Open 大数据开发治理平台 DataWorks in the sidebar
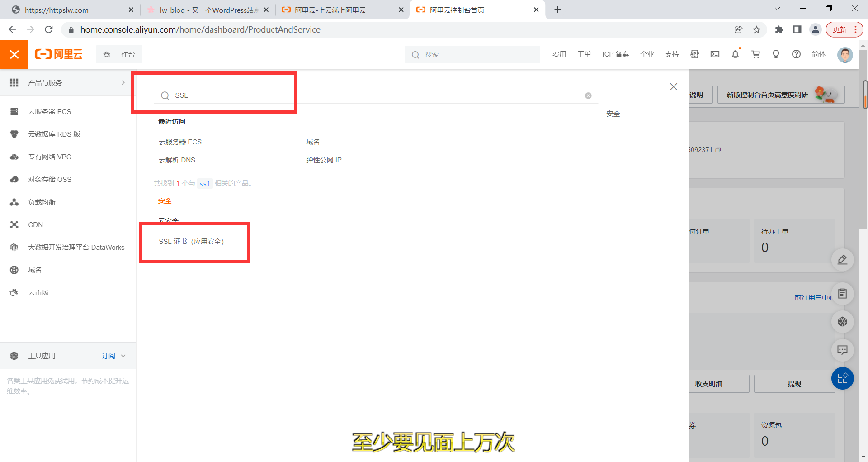This screenshot has width=868, height=462. [x=76, y=247]
